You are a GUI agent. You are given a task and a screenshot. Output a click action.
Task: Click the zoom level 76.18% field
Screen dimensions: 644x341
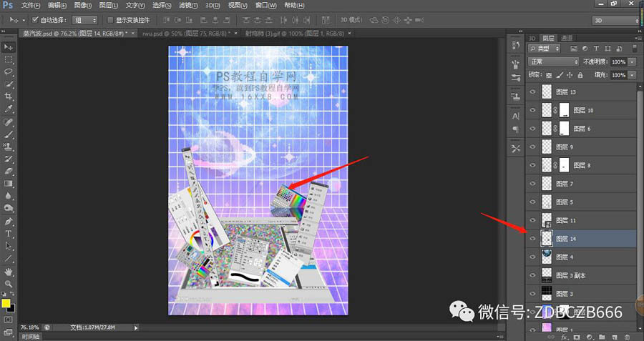(29, 327)
